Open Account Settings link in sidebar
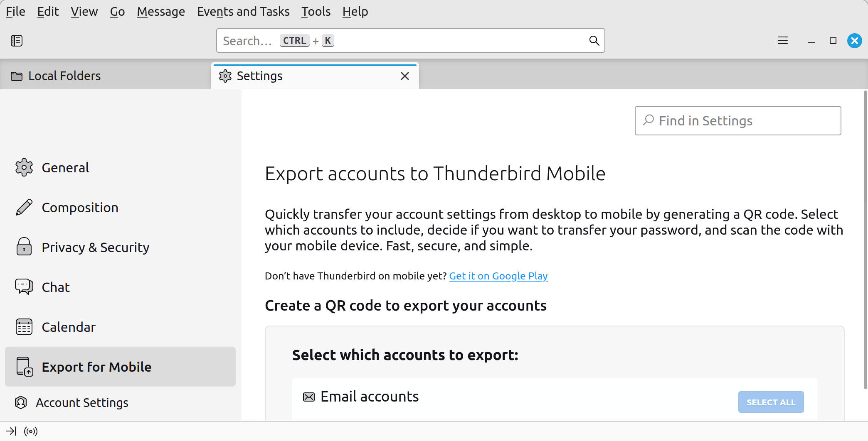The image size is (868, 441). pyautogui.click(x=82, y=402)
